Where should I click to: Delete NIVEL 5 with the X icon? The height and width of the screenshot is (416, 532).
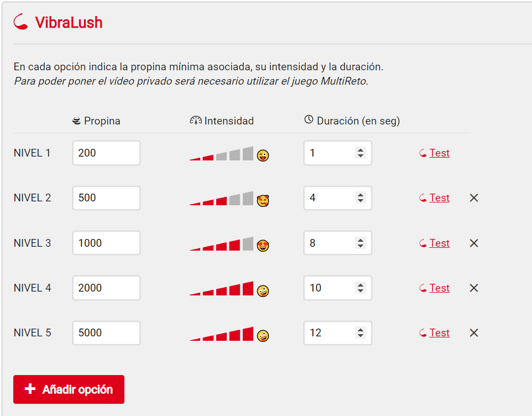click(473, 333)
